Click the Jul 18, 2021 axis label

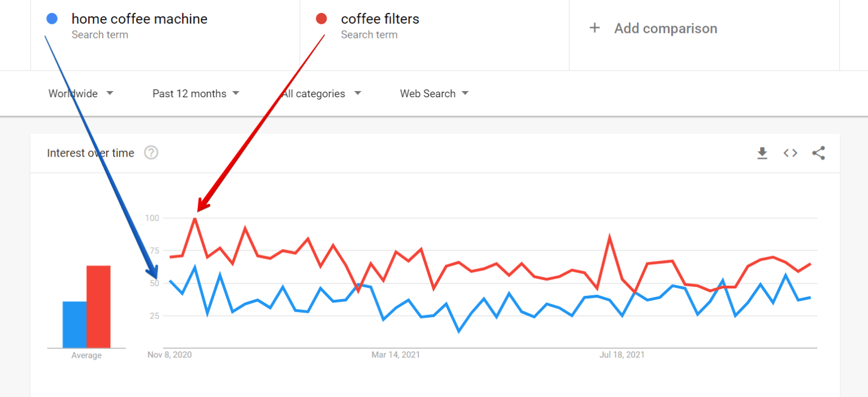[x=622, y=355]
